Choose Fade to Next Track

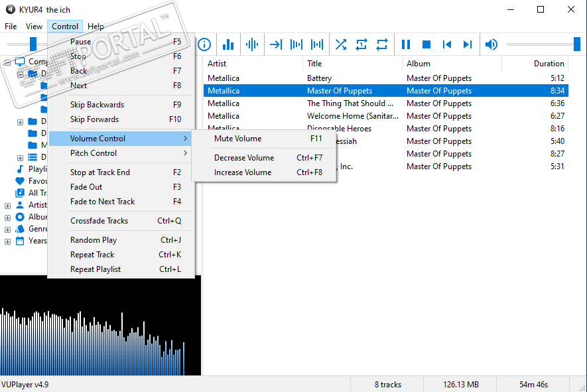121,202
